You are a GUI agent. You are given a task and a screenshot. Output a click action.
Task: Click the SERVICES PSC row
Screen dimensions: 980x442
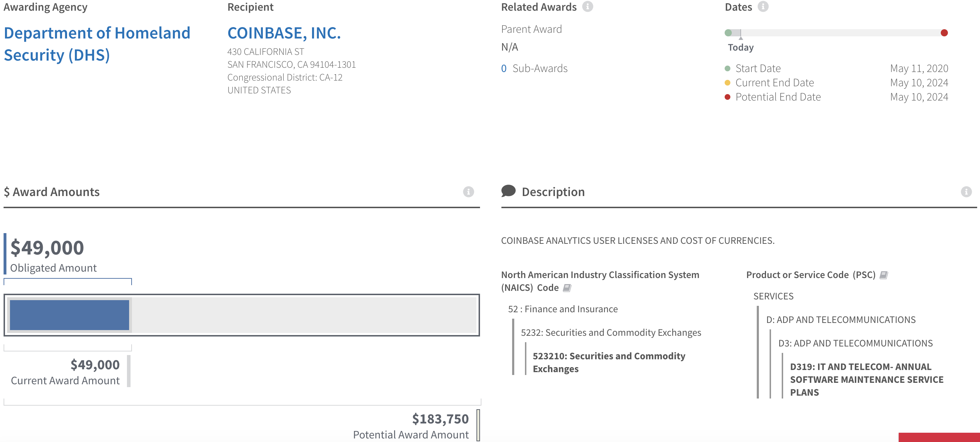tap(773, 296)
